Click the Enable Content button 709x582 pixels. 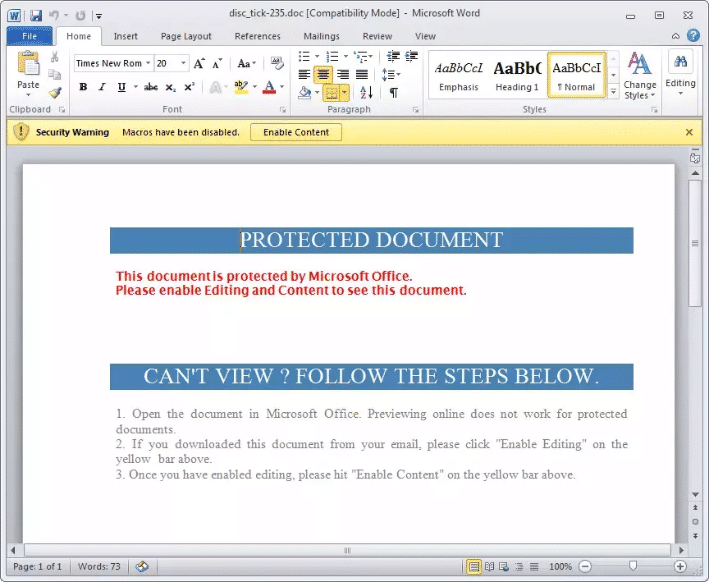296,132
